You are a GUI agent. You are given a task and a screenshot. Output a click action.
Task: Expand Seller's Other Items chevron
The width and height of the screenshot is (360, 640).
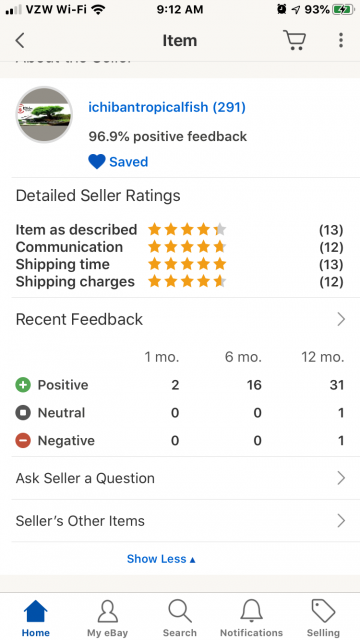pyautogui.click(x=341, y=521)
